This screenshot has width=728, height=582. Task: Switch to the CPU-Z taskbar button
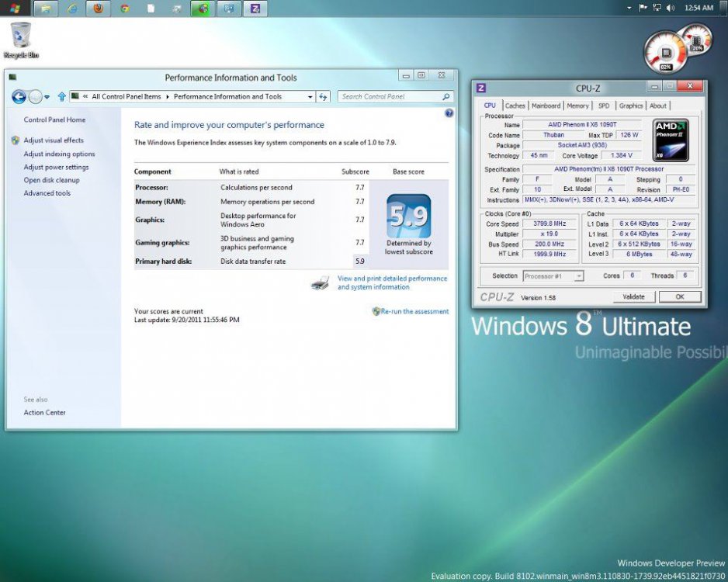click(x=255, y=9)
